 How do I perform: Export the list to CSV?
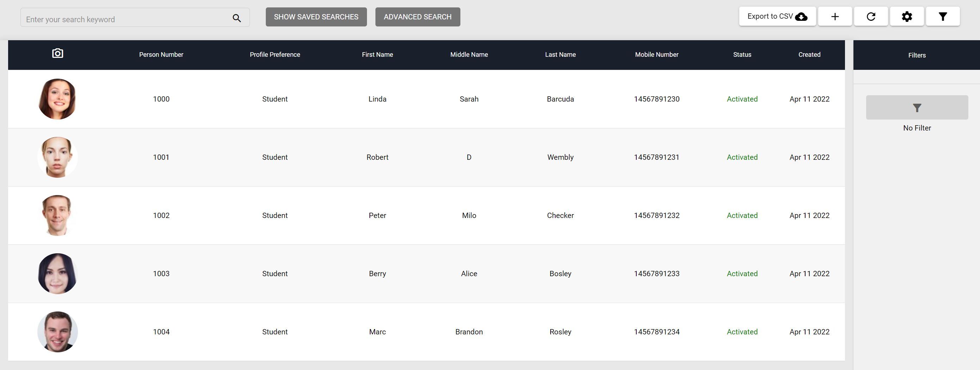(777, 16)
